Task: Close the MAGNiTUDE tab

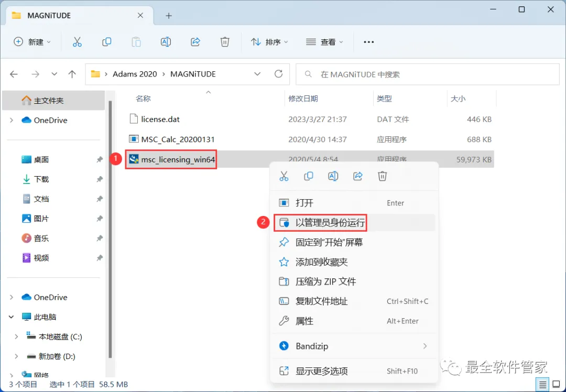Action: click(x=140, y=16)
